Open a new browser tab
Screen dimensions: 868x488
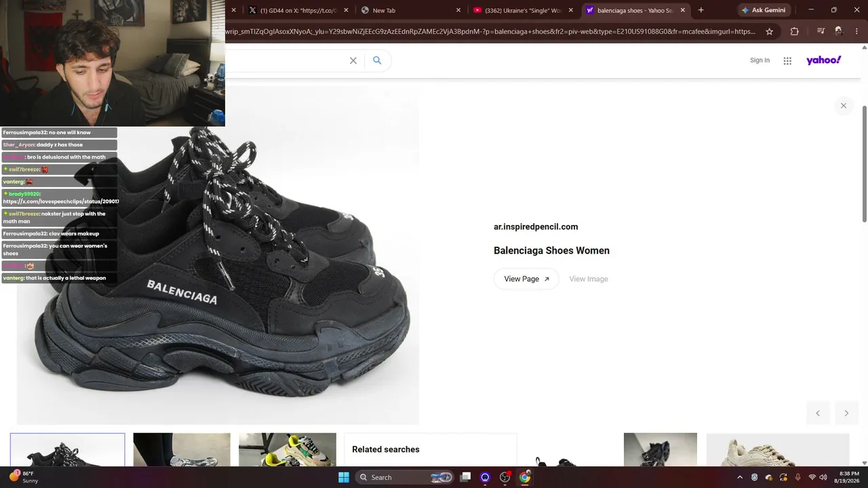(701, 10)
